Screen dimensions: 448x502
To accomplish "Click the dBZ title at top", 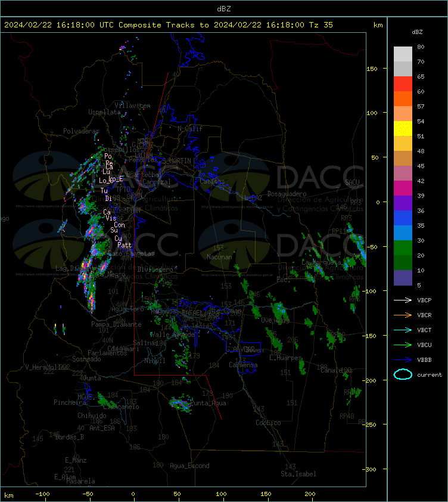I will point(223,8).
